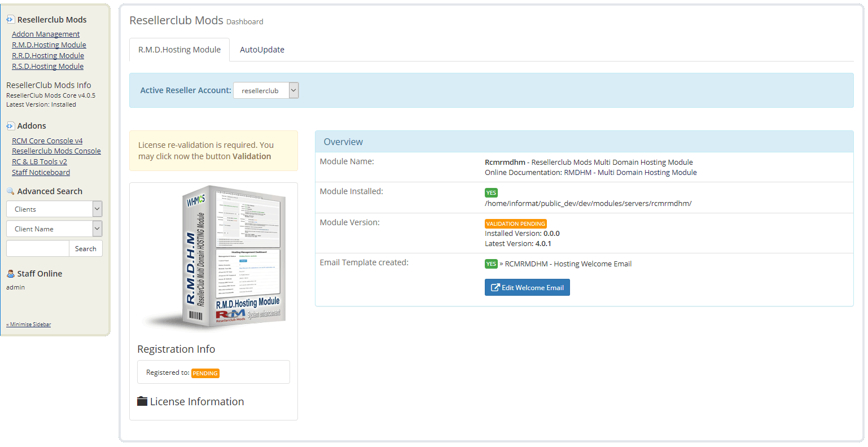
Task: Click Latest Version: Installed sidebar text
Action: (x=41, y=104)
